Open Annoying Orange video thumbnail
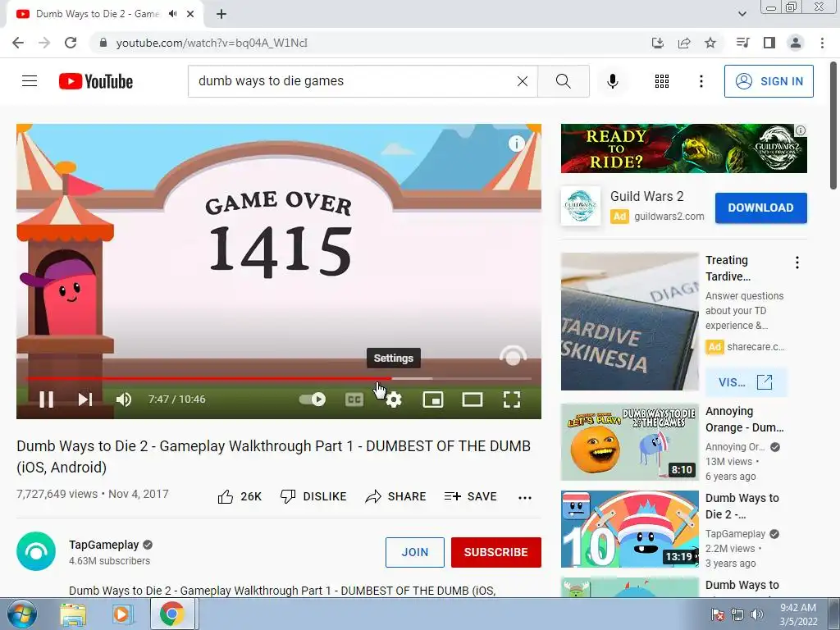Screen dimensions: 840x630 point(629,442)
